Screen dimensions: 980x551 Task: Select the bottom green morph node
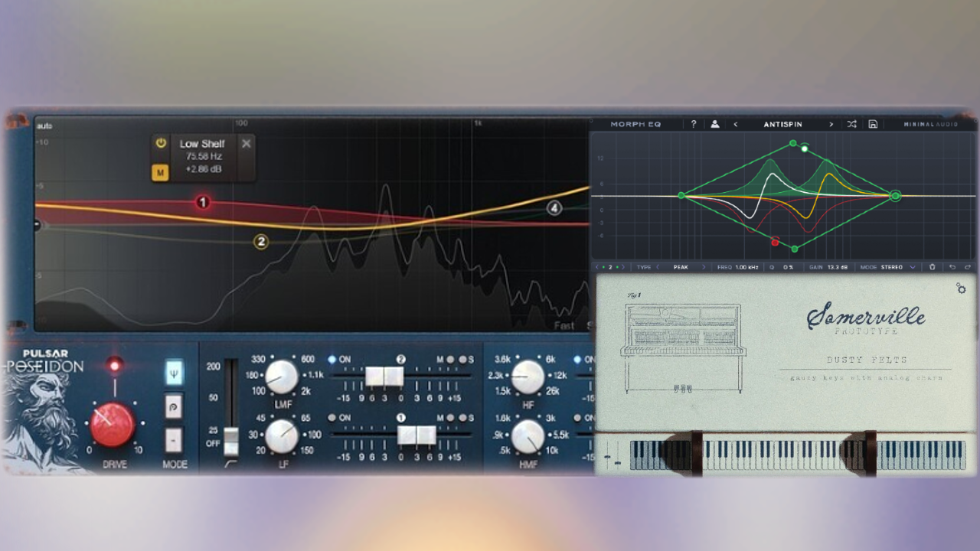click(x=795, y=249)
